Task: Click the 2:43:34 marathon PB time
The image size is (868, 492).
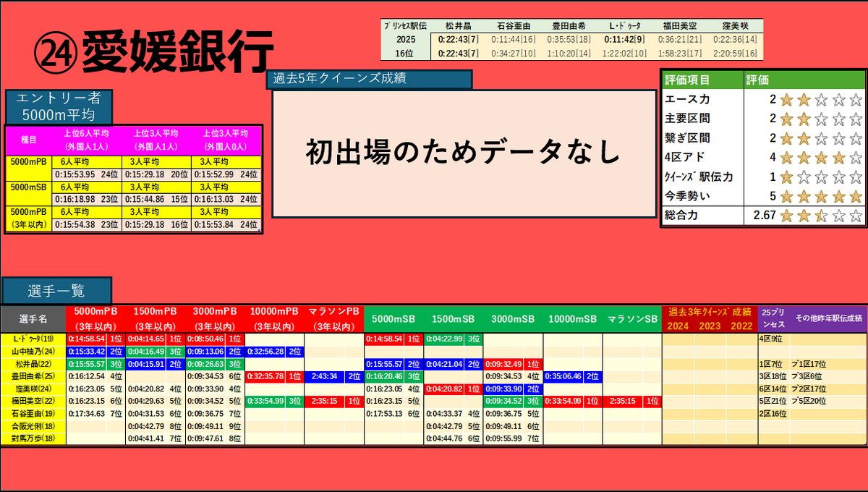Action: pyautogui.click(x=325, y=376)
